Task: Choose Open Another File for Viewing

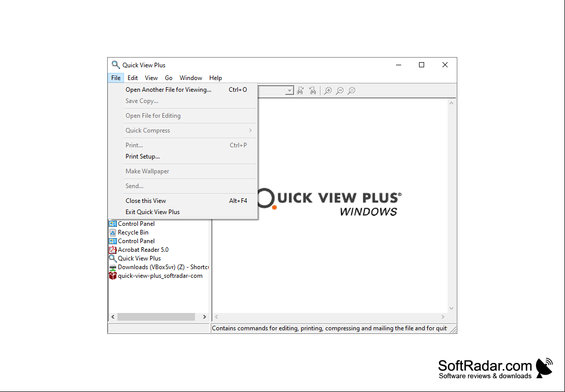Action: coord(183,90)
